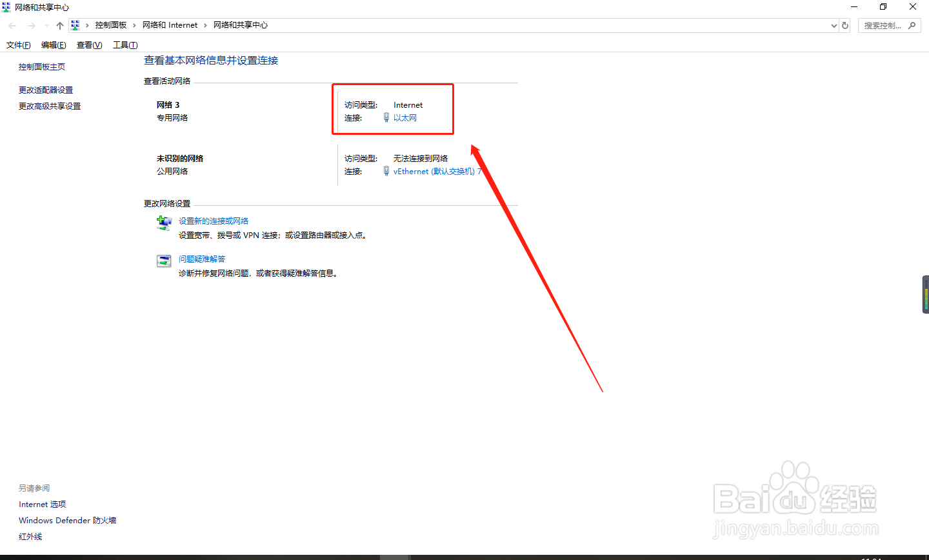Go up one level with the Up arrow
Screen dimensions: 929x560
[x=60, y=26]
